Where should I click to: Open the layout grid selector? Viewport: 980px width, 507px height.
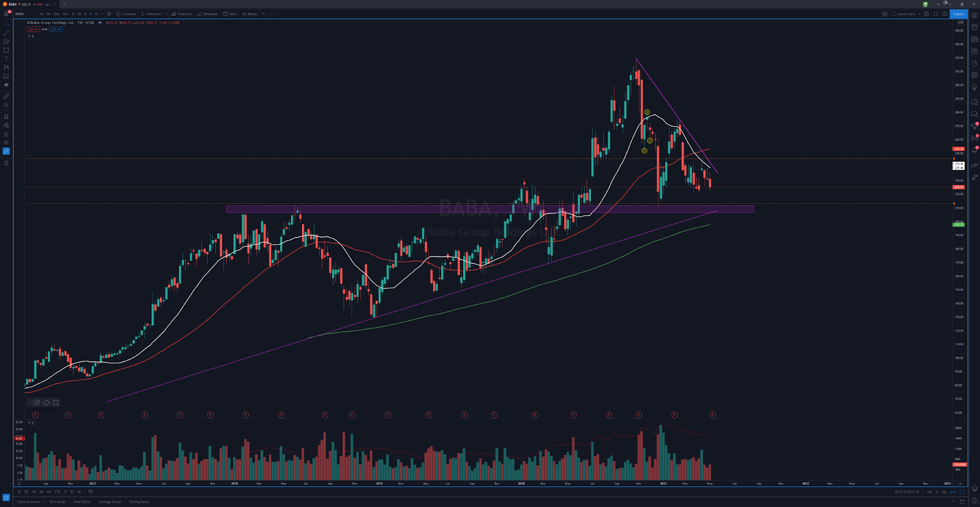[x=884, y=13]
